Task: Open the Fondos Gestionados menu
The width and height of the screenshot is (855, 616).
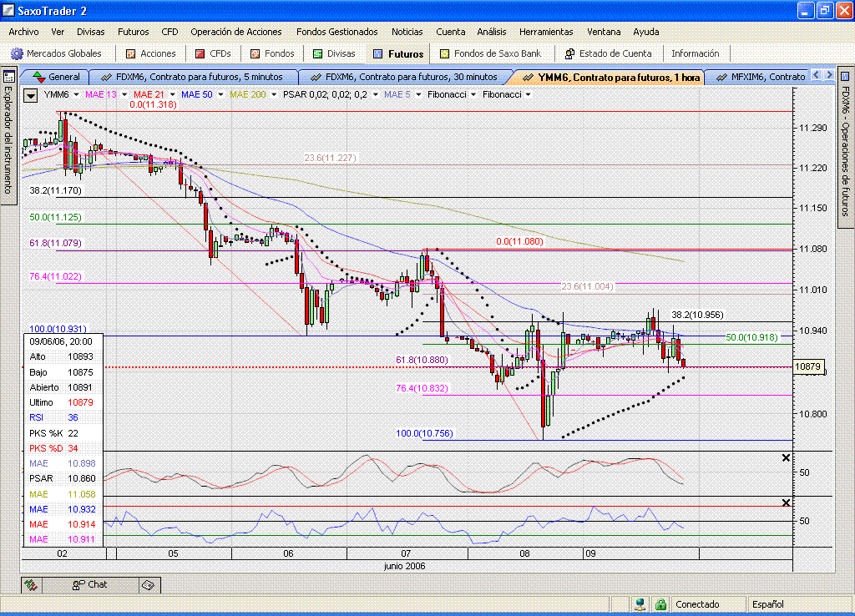Action: [337, 32]
